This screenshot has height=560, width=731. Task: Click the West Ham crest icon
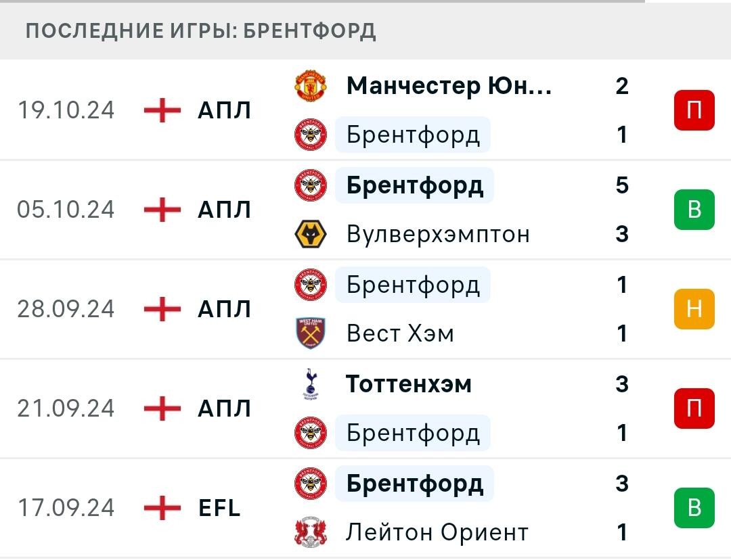tap(311, 333)
